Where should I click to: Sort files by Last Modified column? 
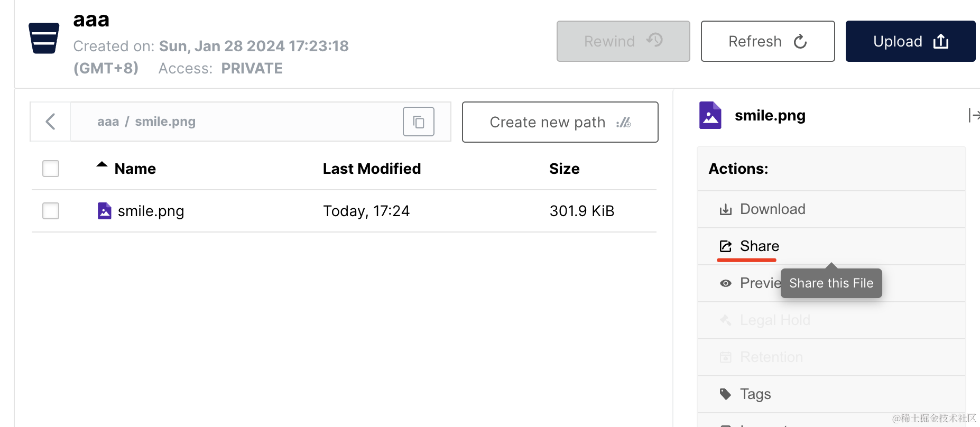[x=372, y=169]
